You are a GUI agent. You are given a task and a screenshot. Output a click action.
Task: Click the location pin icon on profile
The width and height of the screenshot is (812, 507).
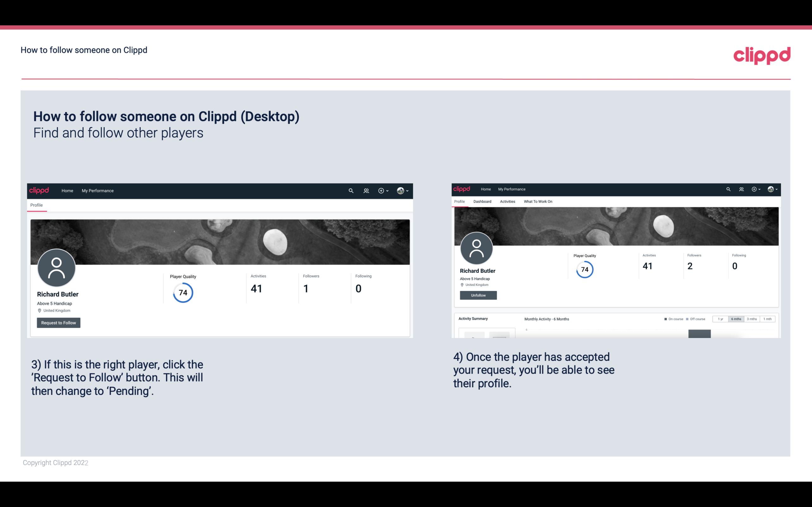(39, 310)
